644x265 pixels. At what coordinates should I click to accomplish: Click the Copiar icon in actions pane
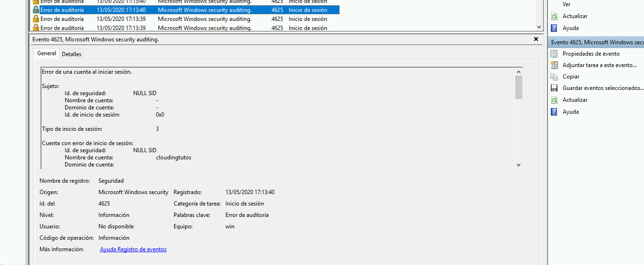[554, 77]
